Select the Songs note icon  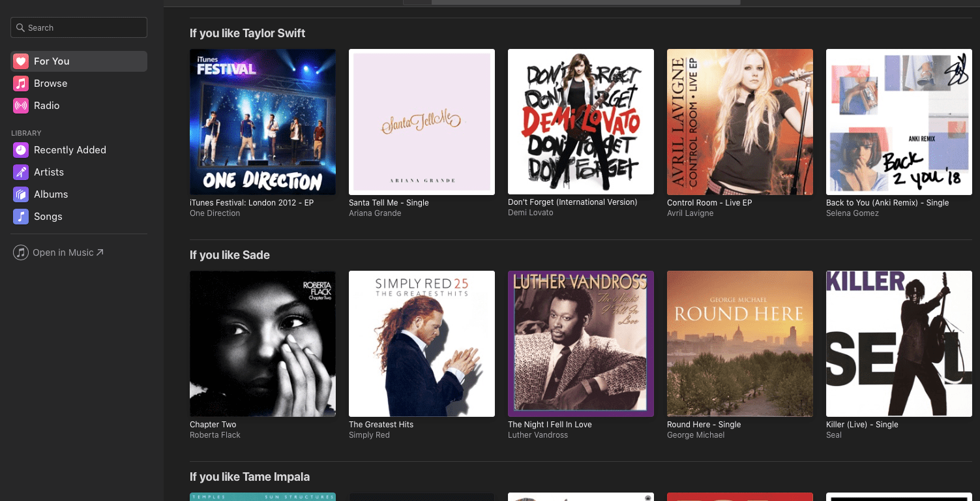pyautogui.click(x=21, y=217)
